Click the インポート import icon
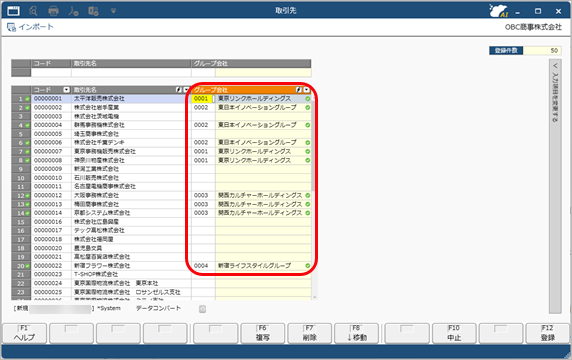The image size is (572, 360). coord(11,27)
